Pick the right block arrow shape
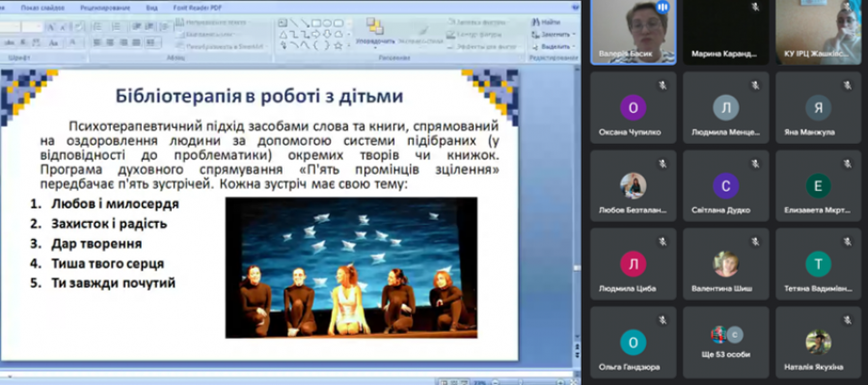Viewport: 868px width, 385px height. 315,35
